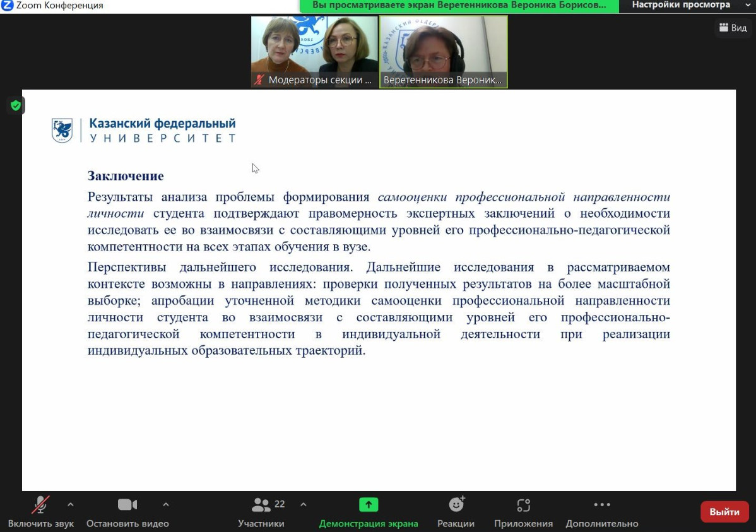Click the green security shield icon

point(15,105)
